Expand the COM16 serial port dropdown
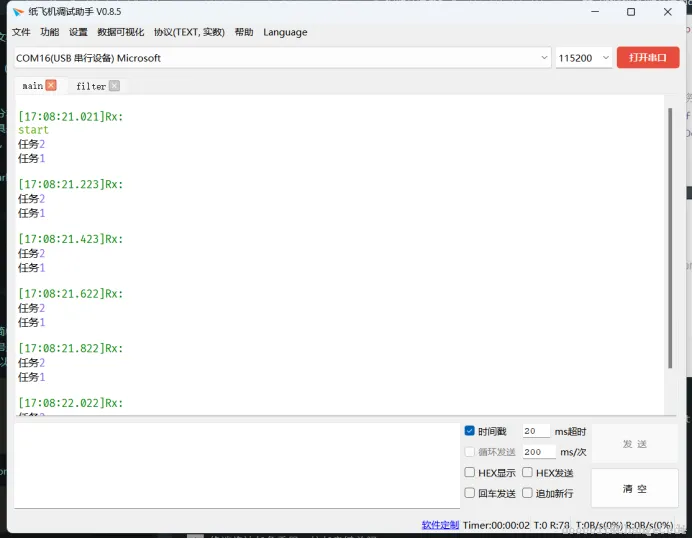 [282, 58]
